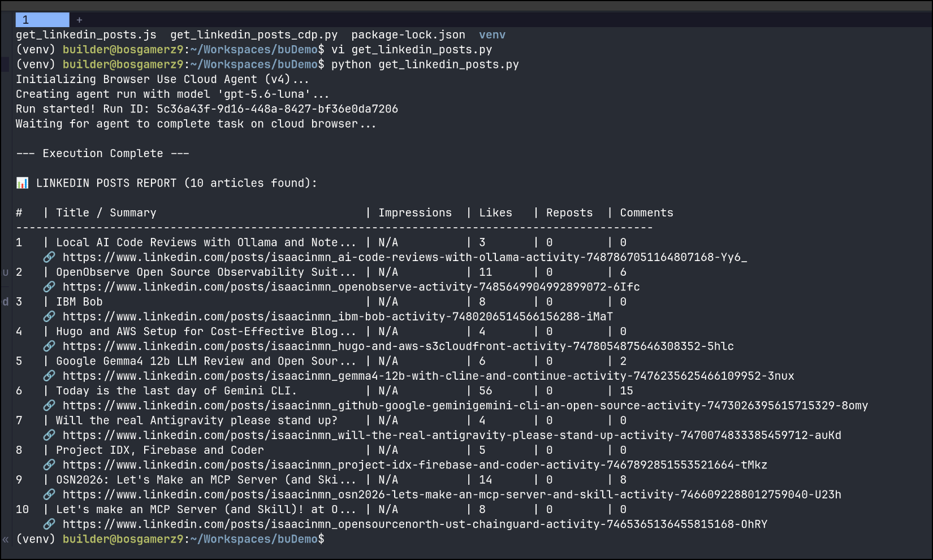Click the comments value '15' for Gemini CLI post

tap(627, 391)
